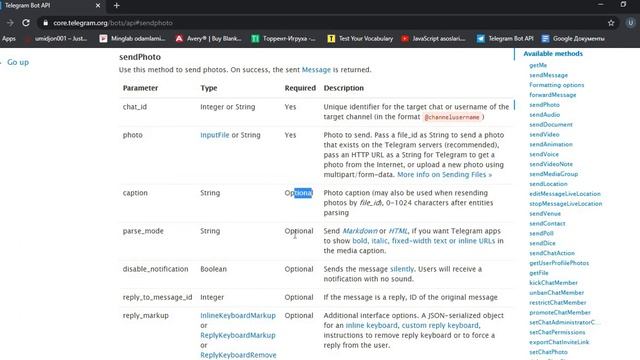Open the JavaScript asoslari bookmark
This screenshot has height=360, width=640.
pyautogui.click(x=433, y=38)
